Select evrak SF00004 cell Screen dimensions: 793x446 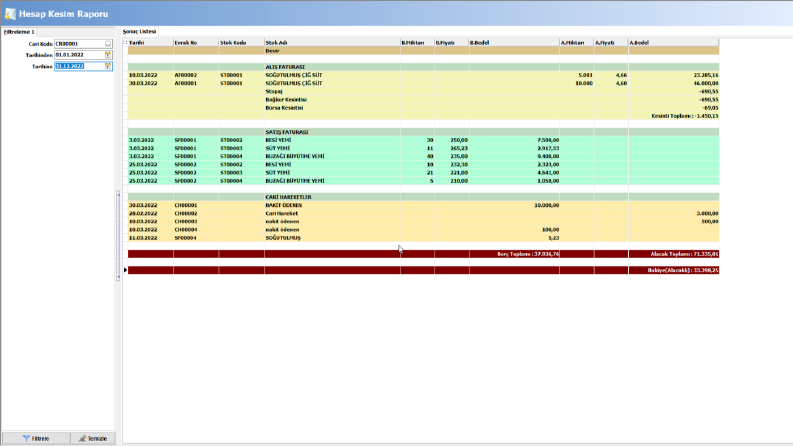point(196,238)
